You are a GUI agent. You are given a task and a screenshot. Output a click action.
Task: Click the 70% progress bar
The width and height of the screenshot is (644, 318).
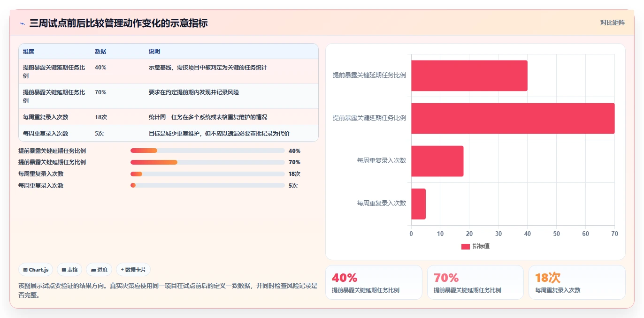pos(207,162)
